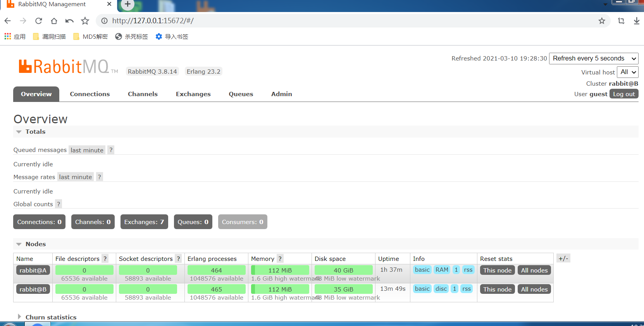Image resolution: width=644 pixels, height=326 pixels.
Task: Click the basic tag in rabbit@B info
Action: [x=422, y=289]
